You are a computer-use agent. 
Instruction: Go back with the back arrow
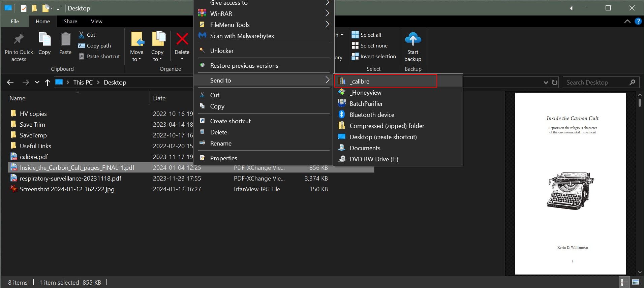10,82
